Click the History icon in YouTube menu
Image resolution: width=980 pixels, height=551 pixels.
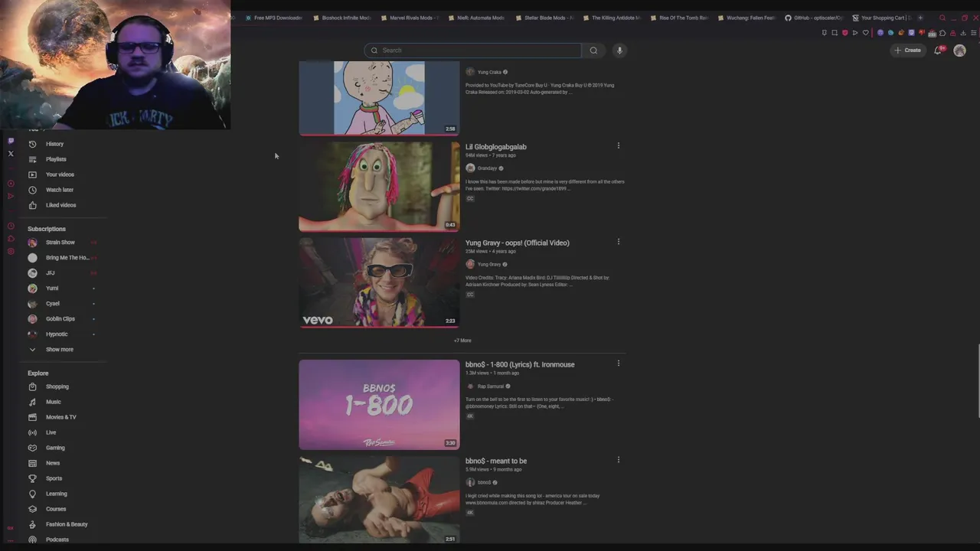pos(32,144)
